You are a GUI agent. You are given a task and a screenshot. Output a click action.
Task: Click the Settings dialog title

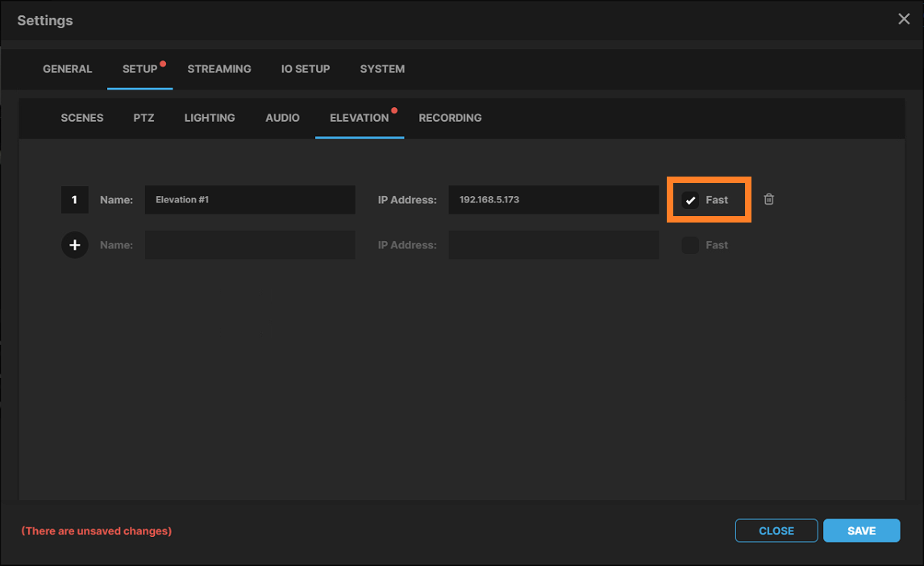[x=45, y=21]
